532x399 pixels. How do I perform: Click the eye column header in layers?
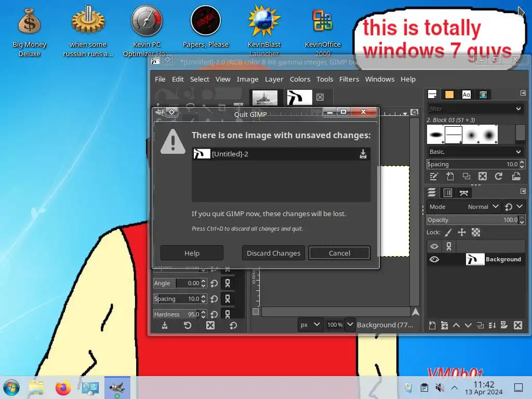coord(434,246)
